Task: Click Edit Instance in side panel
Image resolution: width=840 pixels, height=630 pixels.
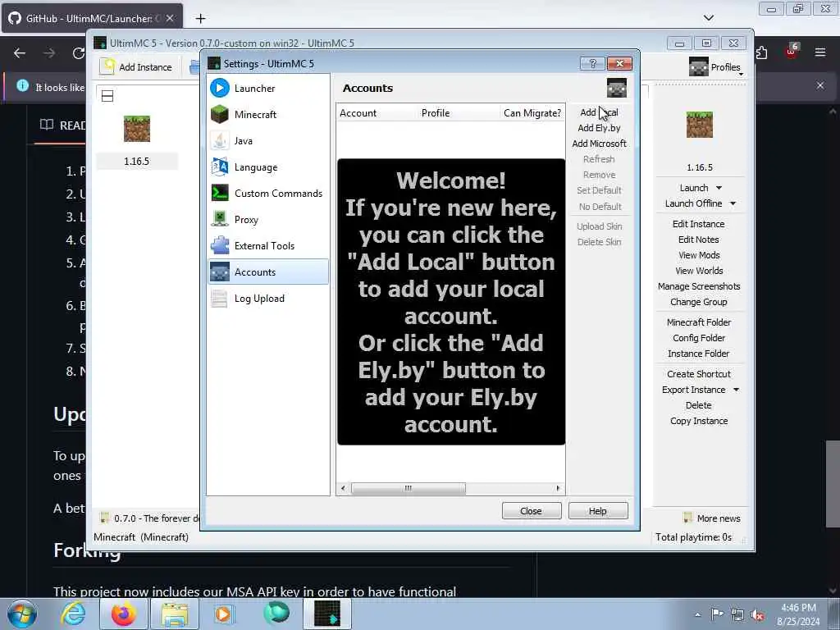Action: coord(699,224)
